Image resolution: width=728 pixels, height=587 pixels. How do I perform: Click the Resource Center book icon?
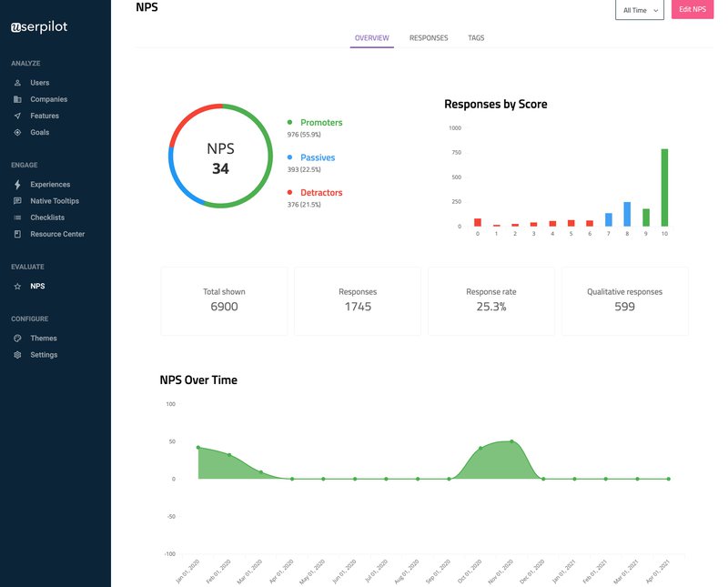point(18,234)
